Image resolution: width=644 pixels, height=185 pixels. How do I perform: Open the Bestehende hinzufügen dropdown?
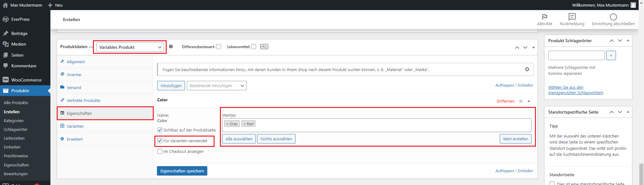tap(216, 86)
